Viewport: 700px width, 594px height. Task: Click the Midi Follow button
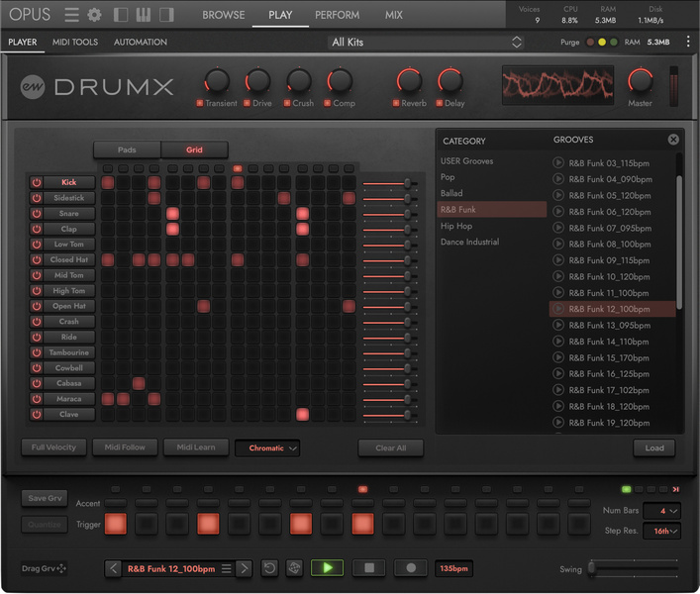pyautogui.click(x=125, y=447)
